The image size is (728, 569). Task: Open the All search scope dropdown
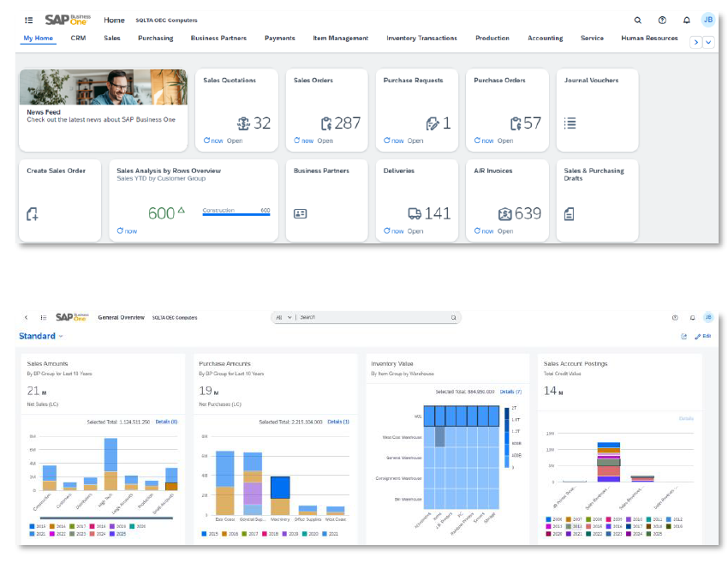[x=283, y=317]
